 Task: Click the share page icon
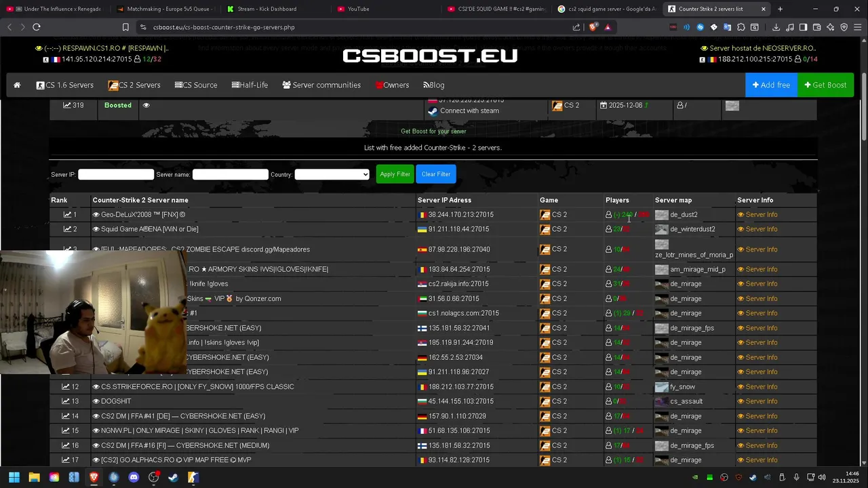click(576, 27)
